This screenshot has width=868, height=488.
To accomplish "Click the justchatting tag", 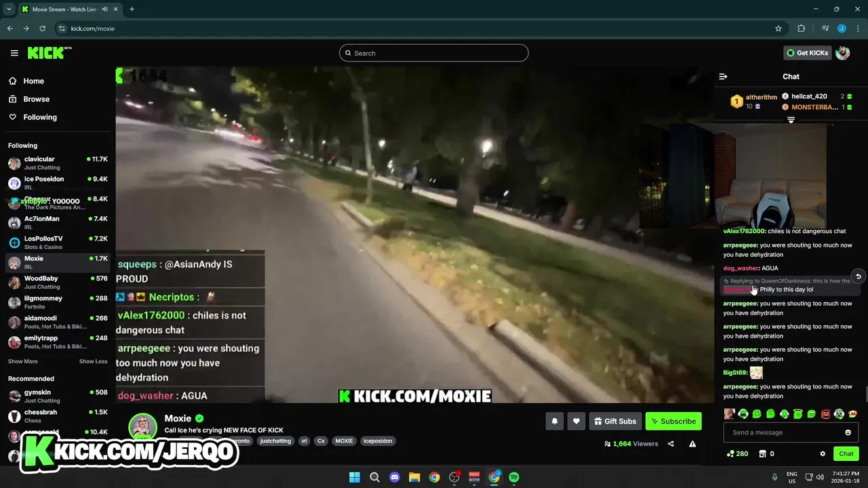I will point(275,441).
